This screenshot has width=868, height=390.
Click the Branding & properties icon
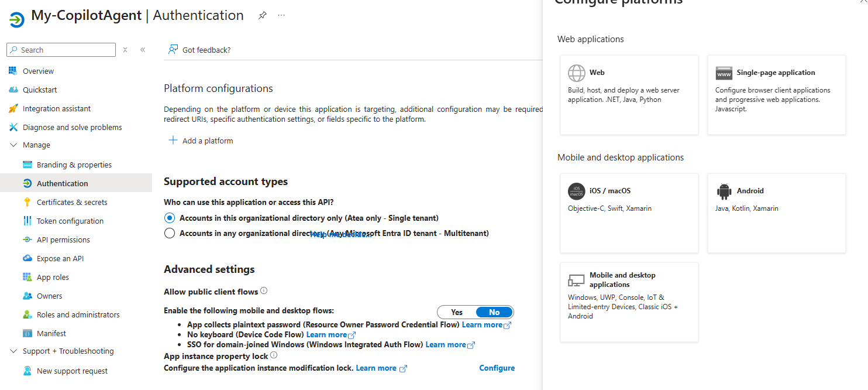(27, 165)
